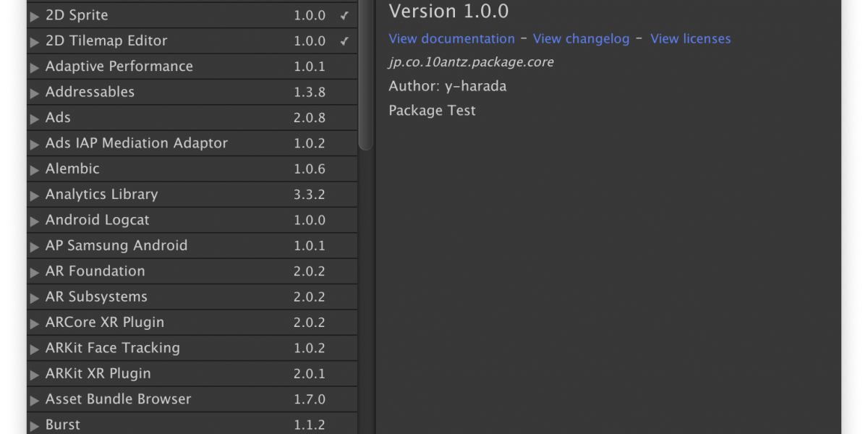Click the checkmark next to 2D Tilemap Editor
868x434 pixels.
344,41
